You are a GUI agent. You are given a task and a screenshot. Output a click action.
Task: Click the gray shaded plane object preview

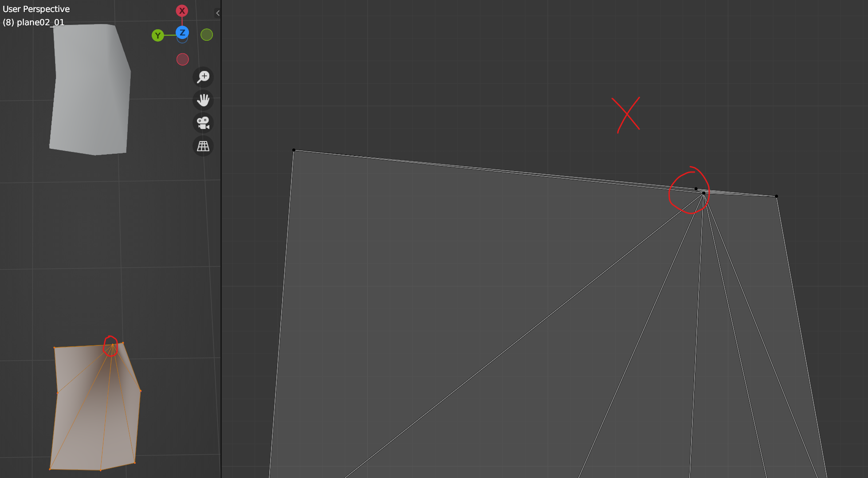90,89
